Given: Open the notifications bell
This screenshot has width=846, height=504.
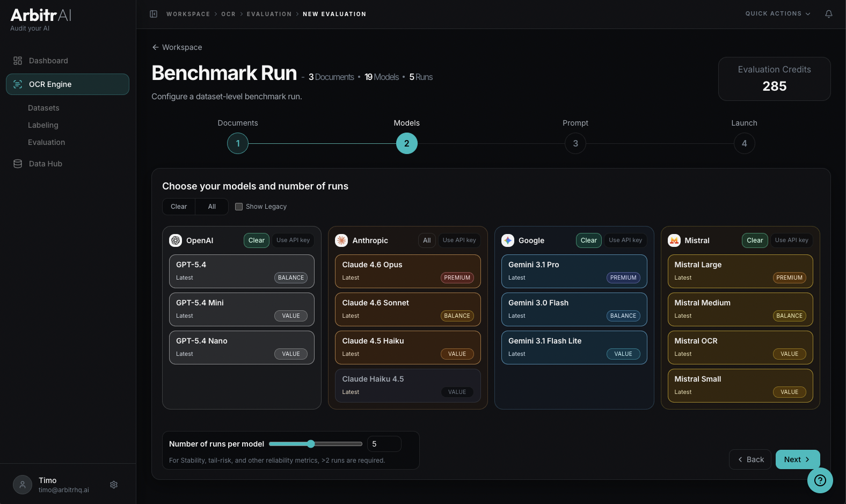Looking at the screenshot, I should point(829,14).
